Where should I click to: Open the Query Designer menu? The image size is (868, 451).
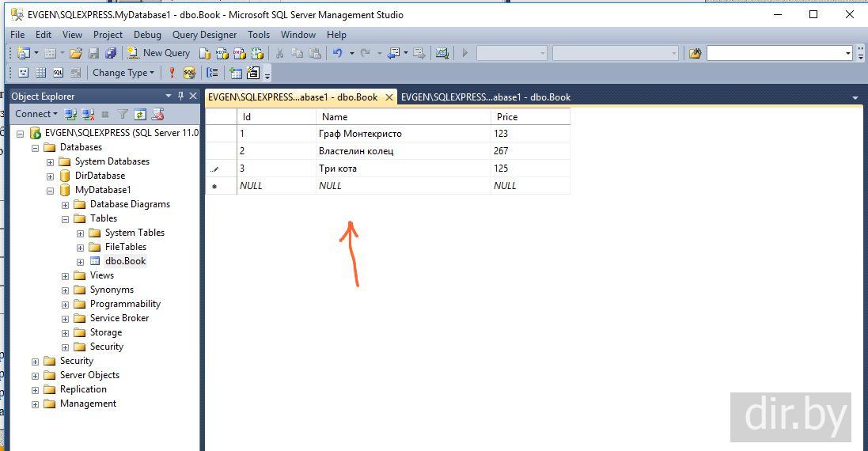tap(204, 35)
